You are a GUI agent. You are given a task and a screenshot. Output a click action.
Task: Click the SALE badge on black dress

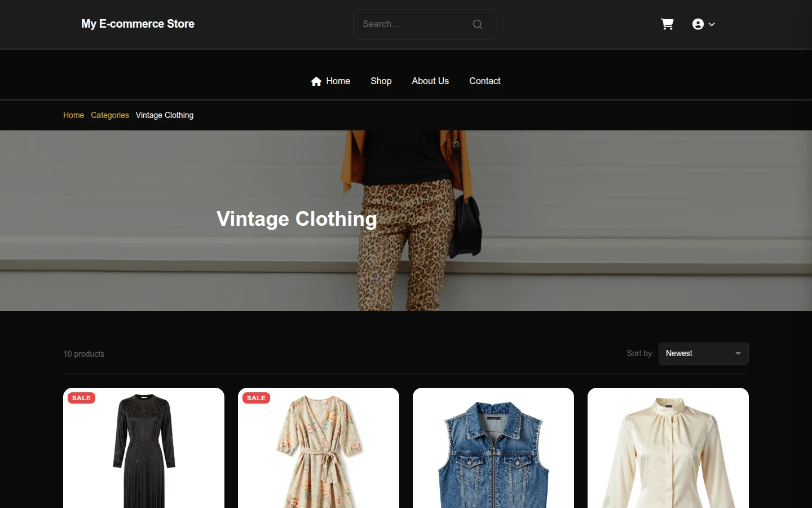pos(81,398)
